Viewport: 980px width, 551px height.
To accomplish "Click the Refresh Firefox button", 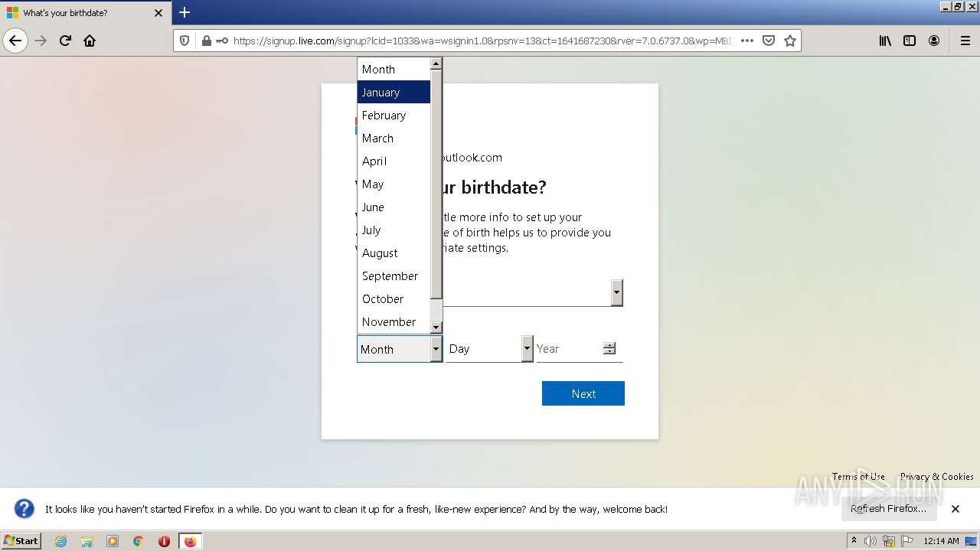I will click(x=889, y=509).
